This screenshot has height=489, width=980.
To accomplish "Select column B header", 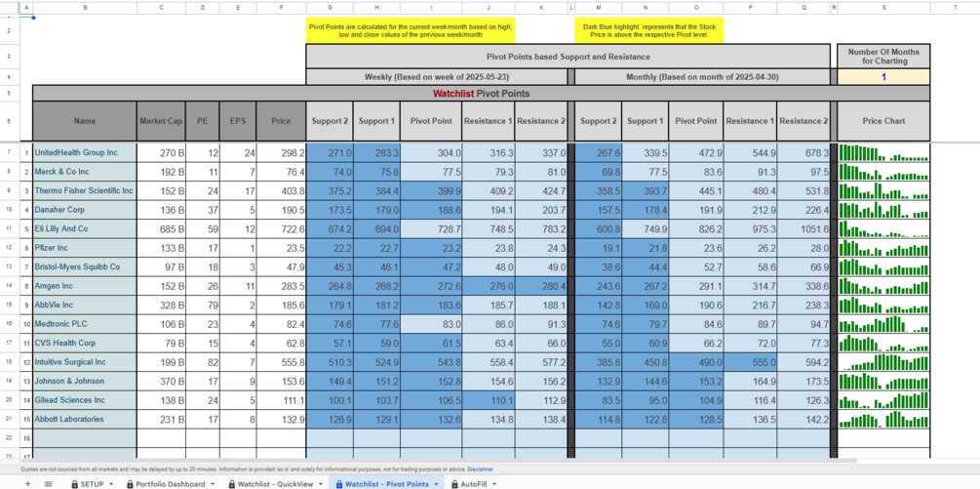I will [x=85, y=7].
